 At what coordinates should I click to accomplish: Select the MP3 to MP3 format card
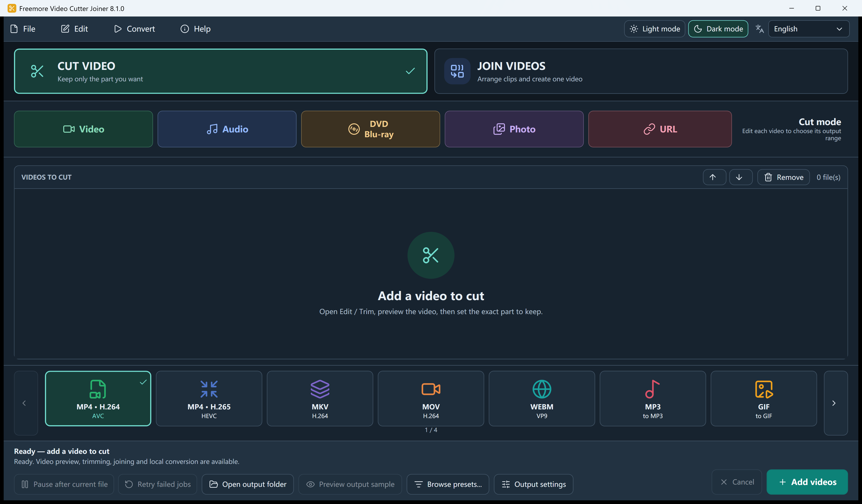click(x=653, y=398)
